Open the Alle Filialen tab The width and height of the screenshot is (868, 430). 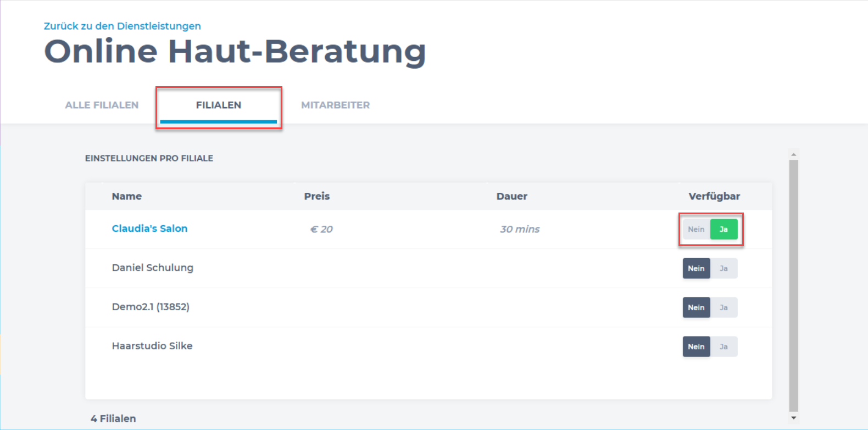click(102, 105)
